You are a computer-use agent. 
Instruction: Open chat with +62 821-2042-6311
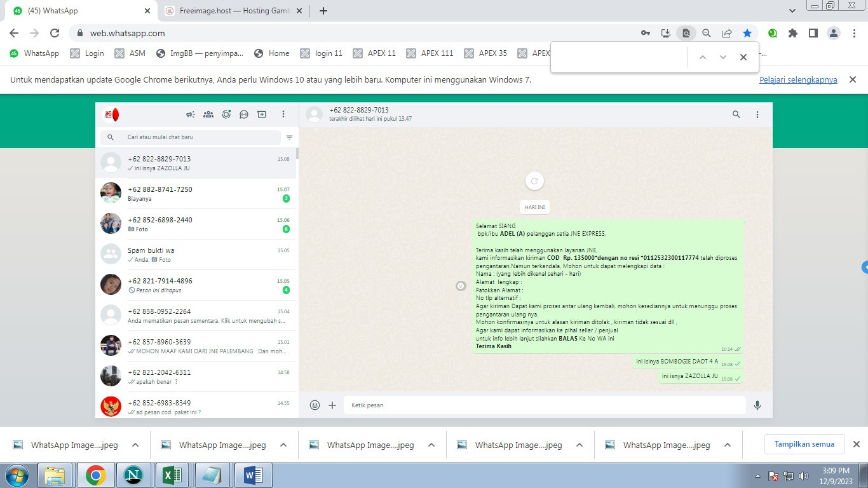196,377
